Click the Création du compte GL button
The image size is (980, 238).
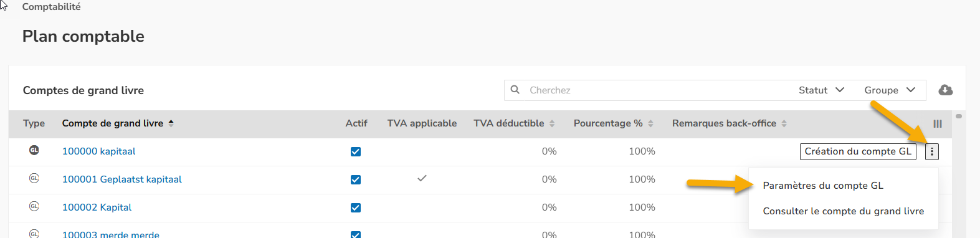[858, 151]
